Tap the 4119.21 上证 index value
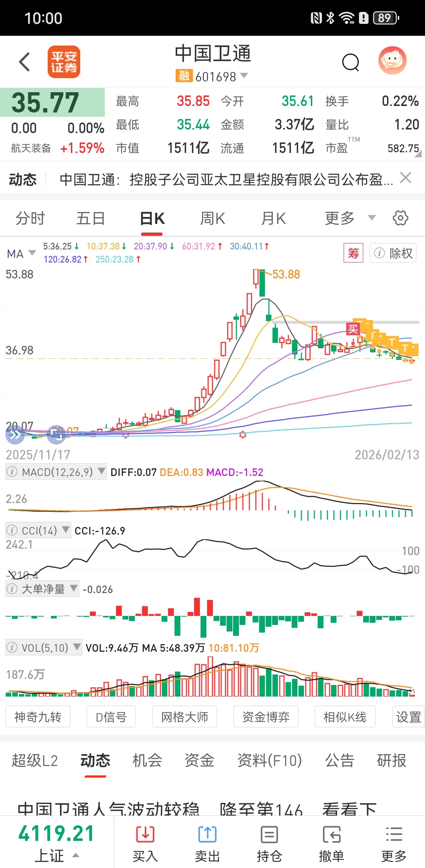 [57, 833]
